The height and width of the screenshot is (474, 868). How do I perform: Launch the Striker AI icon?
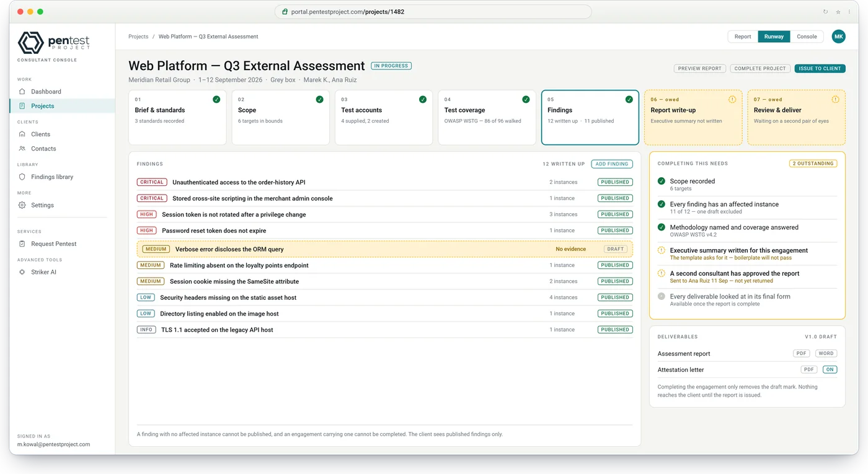[x=22, y=272]
